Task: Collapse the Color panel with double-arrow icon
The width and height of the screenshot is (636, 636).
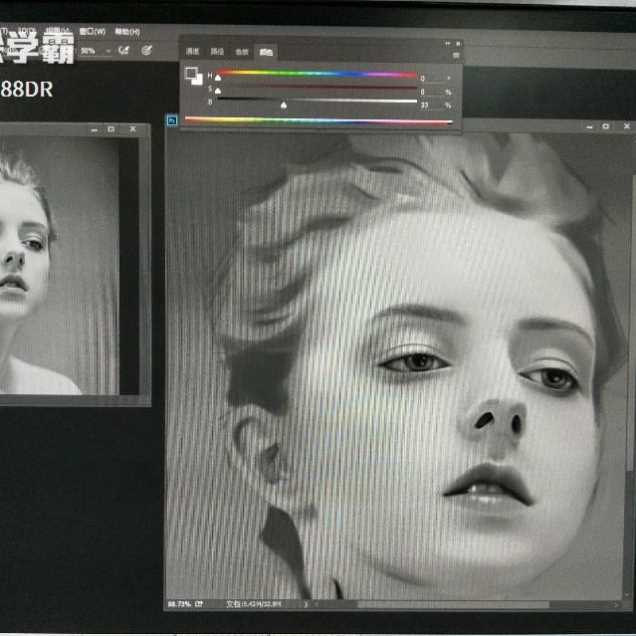Action: pos(448,43)
